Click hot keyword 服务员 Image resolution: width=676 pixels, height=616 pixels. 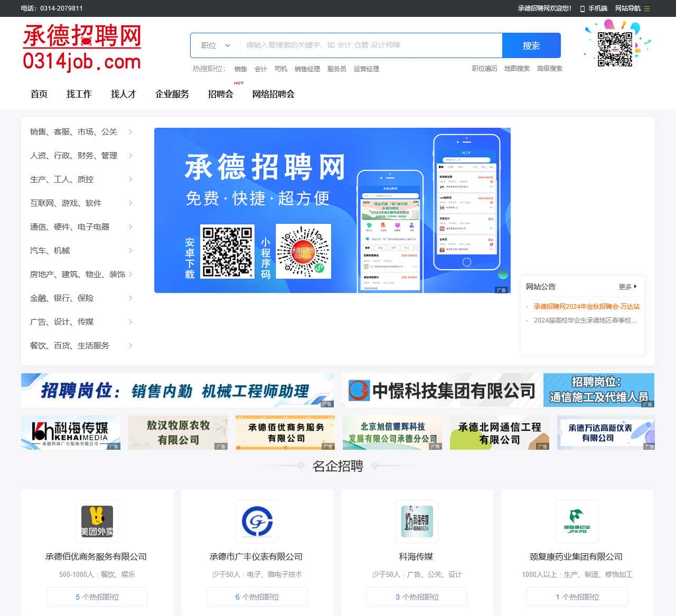point(337,69)
